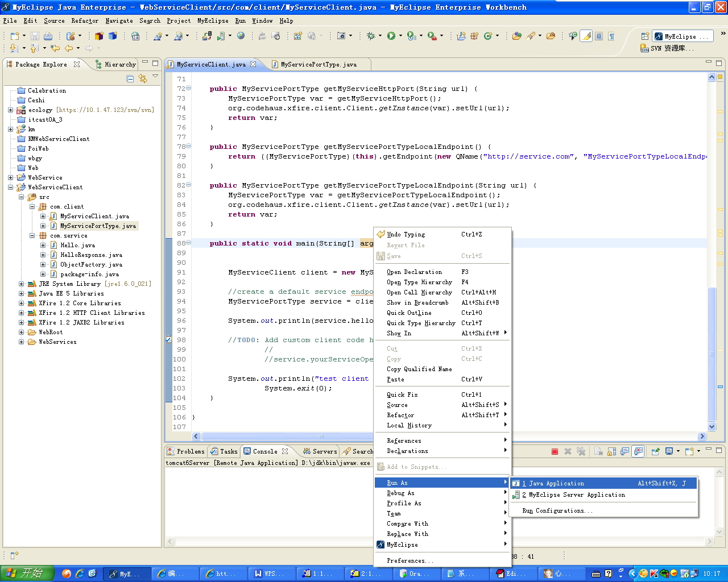
Task: Click the green Run toolbar icon
Action: tap(391, 36)
